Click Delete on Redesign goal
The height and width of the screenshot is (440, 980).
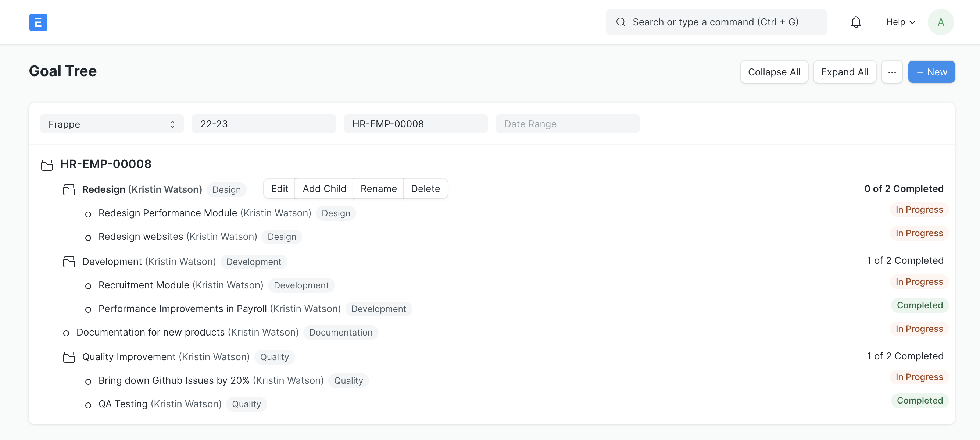click(425, 189)
